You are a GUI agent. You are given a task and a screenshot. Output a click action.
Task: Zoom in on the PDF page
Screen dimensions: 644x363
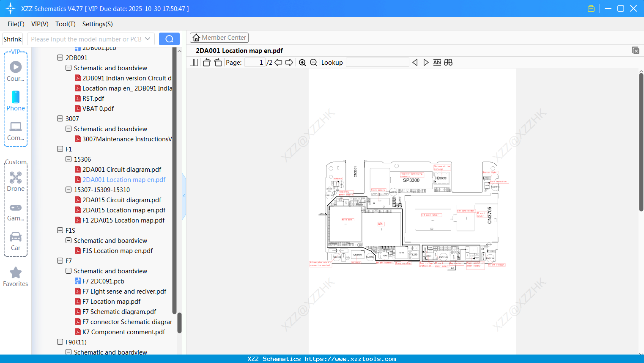(302, 62)
